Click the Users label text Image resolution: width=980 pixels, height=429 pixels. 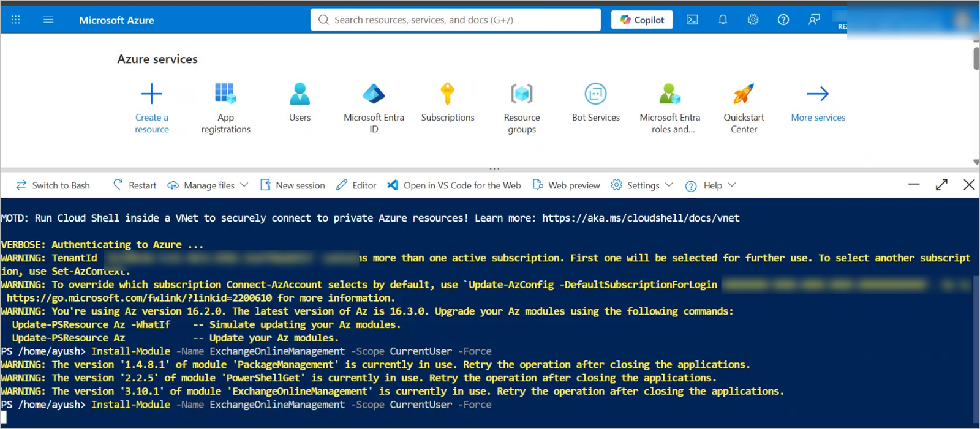coord(300,118)
